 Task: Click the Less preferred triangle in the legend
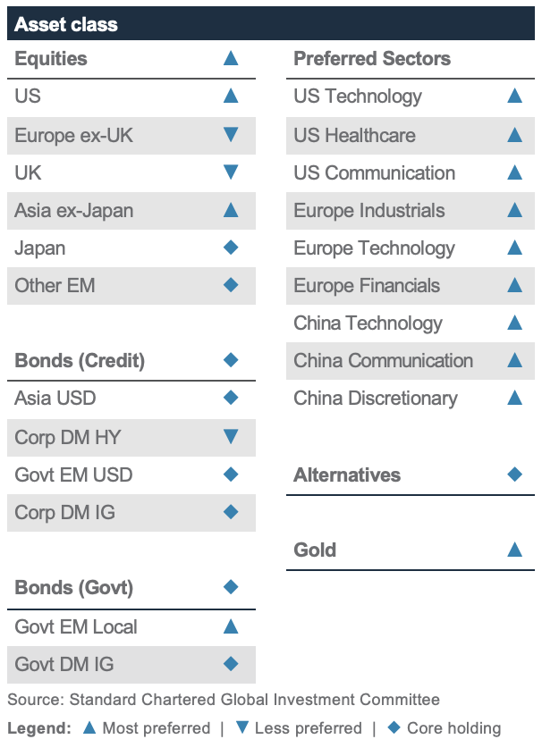click(241, 727)
